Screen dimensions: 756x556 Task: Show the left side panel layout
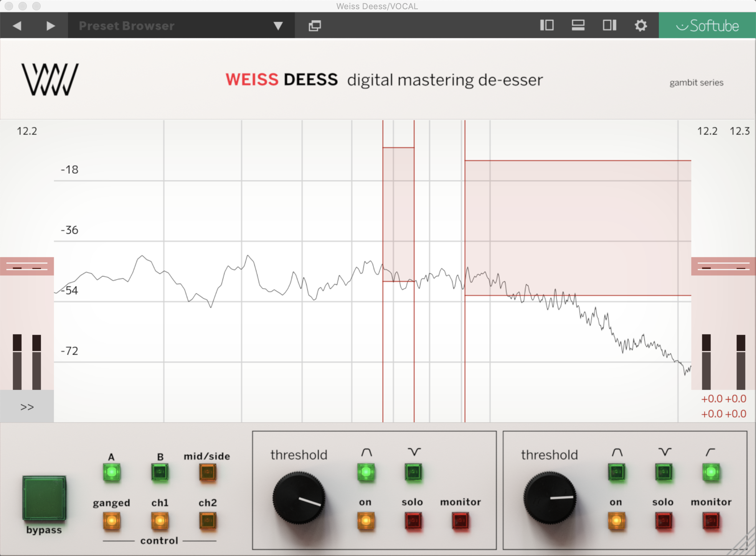pos(547,25)
